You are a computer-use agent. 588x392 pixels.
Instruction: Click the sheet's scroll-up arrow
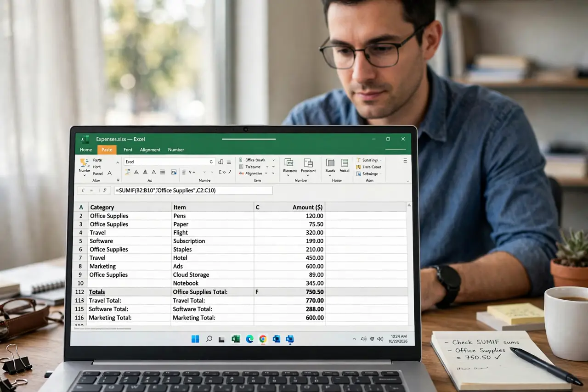click(409, 205)
